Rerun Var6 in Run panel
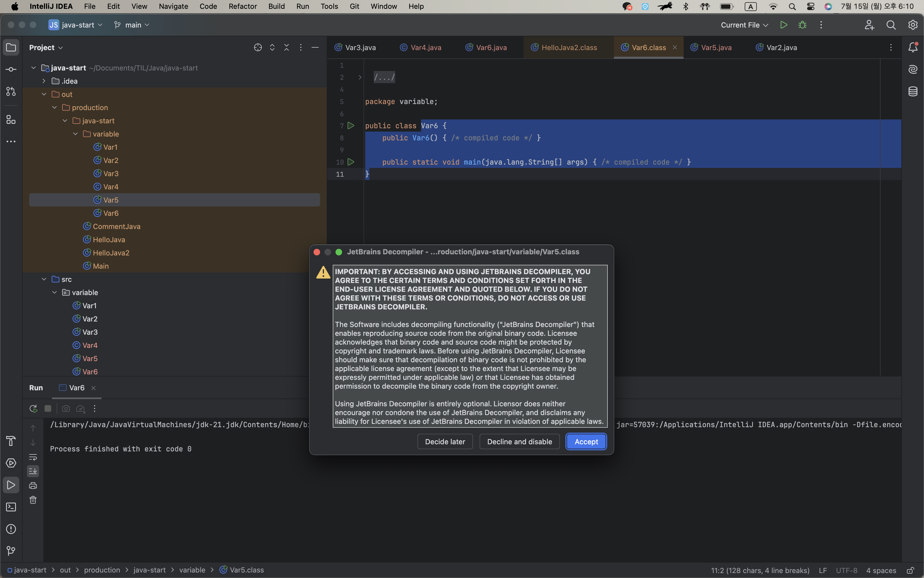This screenshot has width=924, height=578. click(33, 409)
